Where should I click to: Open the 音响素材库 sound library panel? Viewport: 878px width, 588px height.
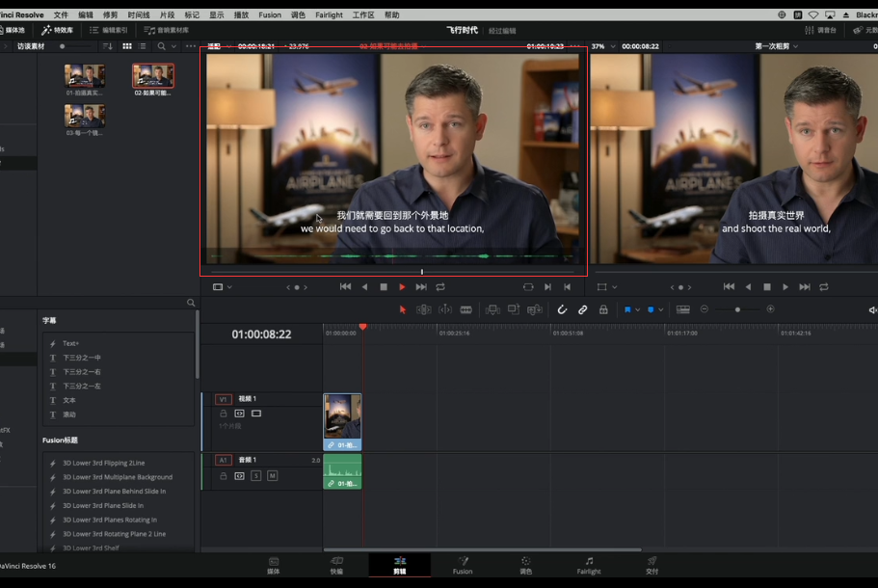167,30
